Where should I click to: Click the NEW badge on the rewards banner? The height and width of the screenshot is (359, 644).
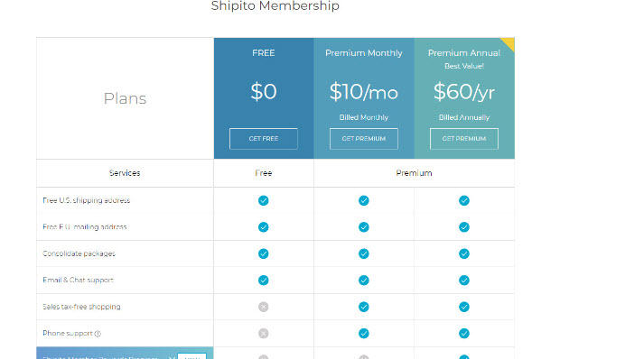pos(191,356)
